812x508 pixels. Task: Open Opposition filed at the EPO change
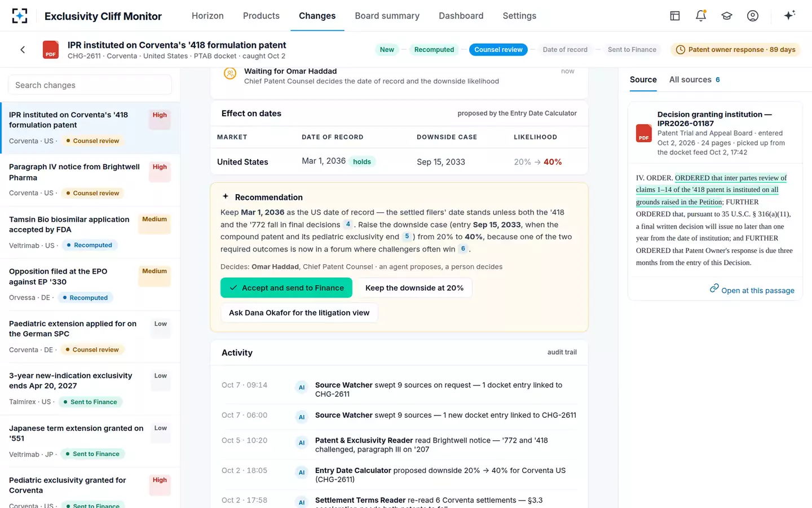point(90,285)
